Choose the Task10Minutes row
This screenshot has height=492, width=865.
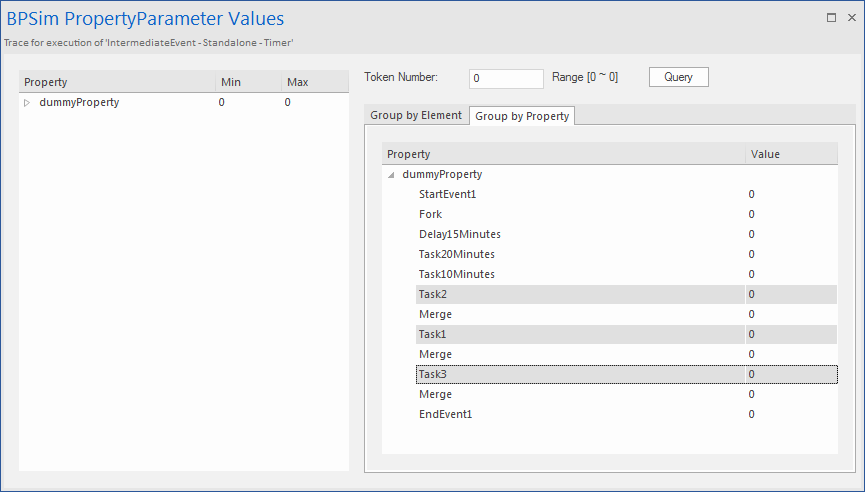point(456,274)
